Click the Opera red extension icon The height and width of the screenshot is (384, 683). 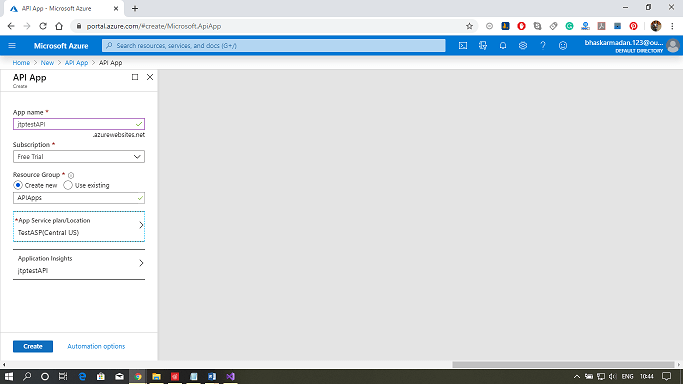(521, 26)
